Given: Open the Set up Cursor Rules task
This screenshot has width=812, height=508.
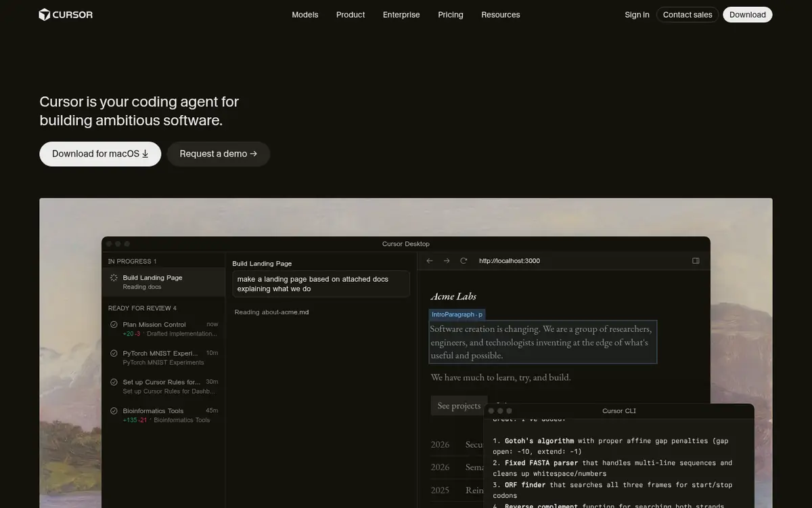Looking at the screenshot, I should pos(163,386).
